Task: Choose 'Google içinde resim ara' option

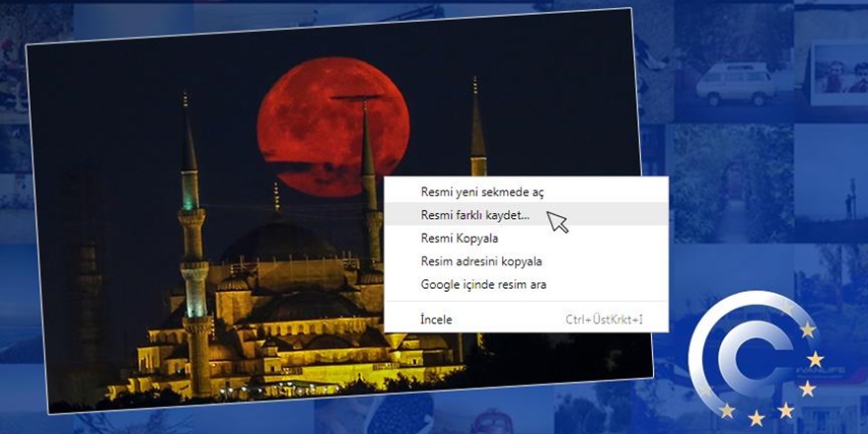Action: [483, 284]
